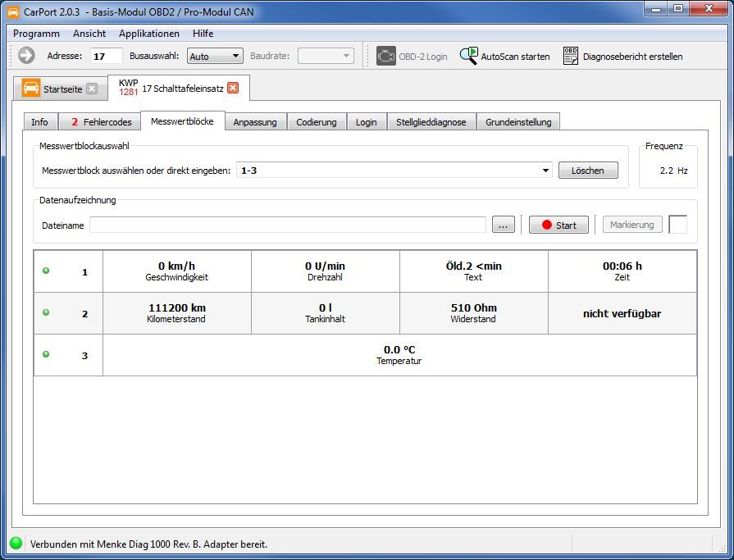This screenshot has width=734, height=560.
Task: Start AutoScan with magnifier icon
Action: click(468, 56)
